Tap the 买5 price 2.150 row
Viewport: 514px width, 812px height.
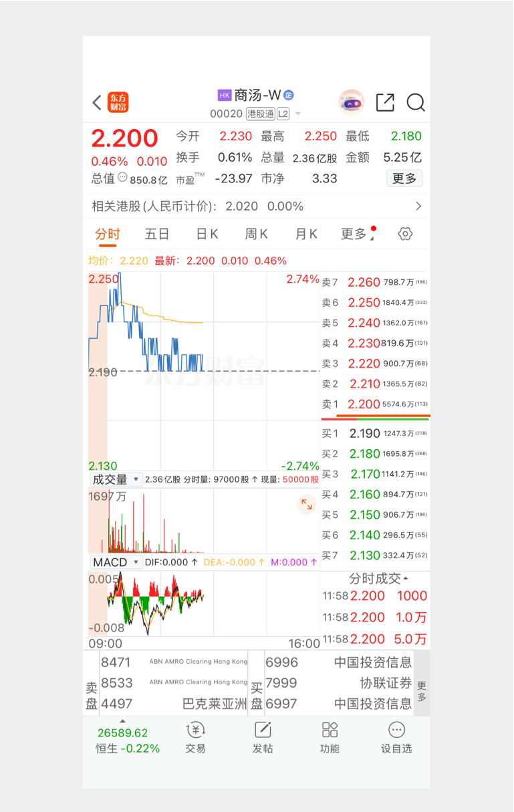[x=375, y=515]
